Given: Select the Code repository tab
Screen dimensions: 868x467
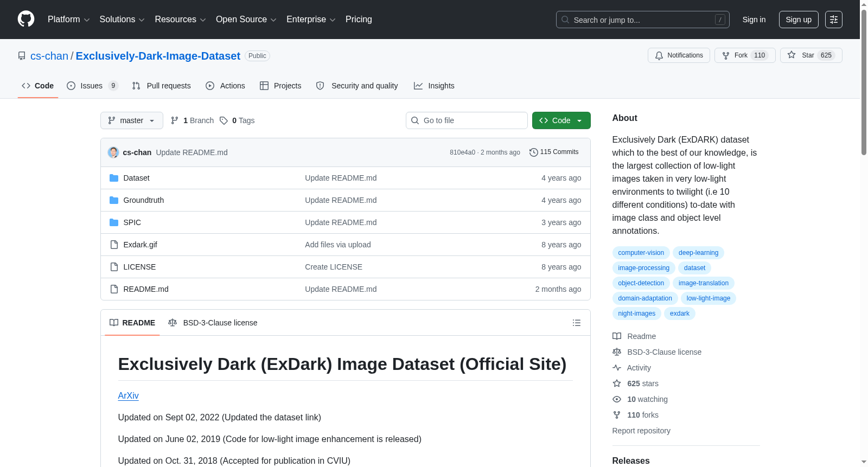Looking at the screenshot, I should click(38, 86).
